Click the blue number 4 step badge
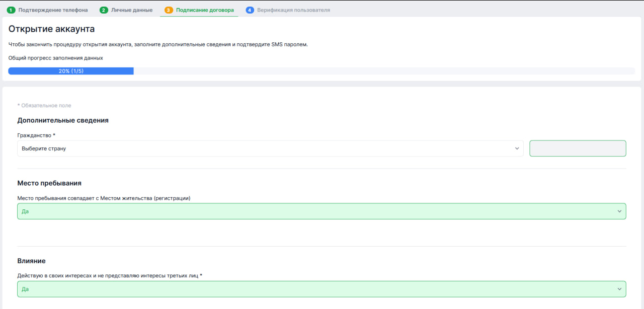The width and height of the screenshot is (644, 309). [x=250, y=10]
